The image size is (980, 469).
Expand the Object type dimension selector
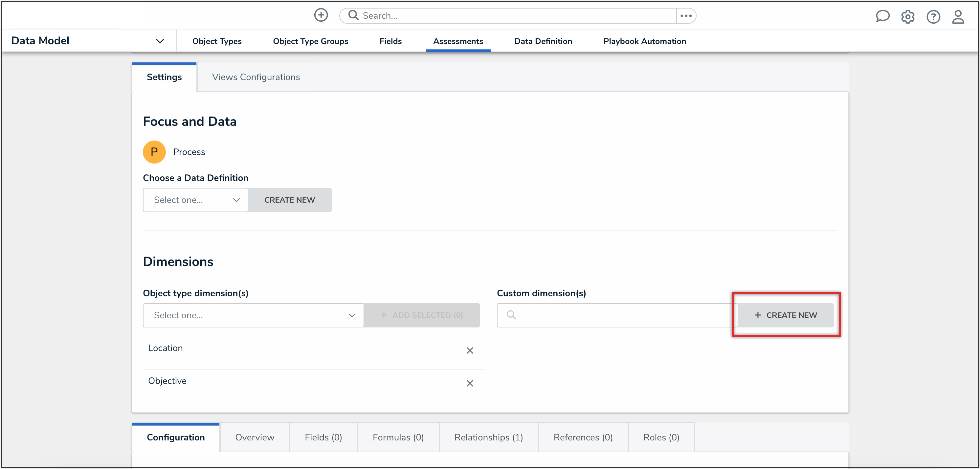tap(253, 315)
